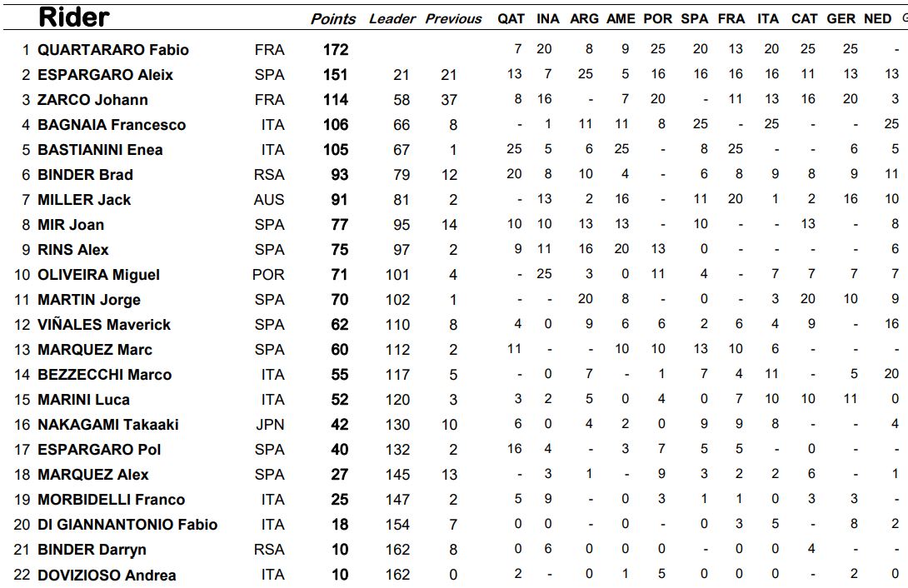Select NAKAGAMI Takaaki row
This screenshot has width=908, height=588.
coord(108,425)
